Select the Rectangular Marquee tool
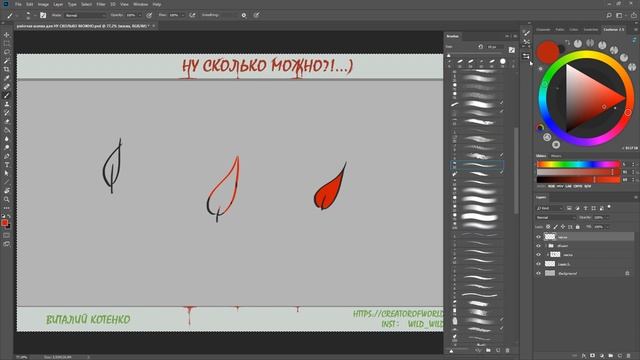Image resolution: width=640 pixels, height=360 pixels. coord(7,44)
